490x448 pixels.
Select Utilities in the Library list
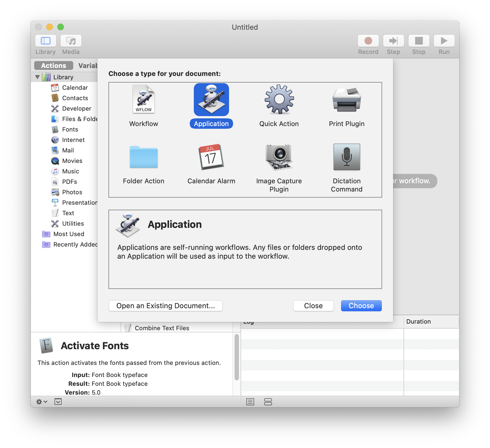pyautogui.click(x=73, y=223)
